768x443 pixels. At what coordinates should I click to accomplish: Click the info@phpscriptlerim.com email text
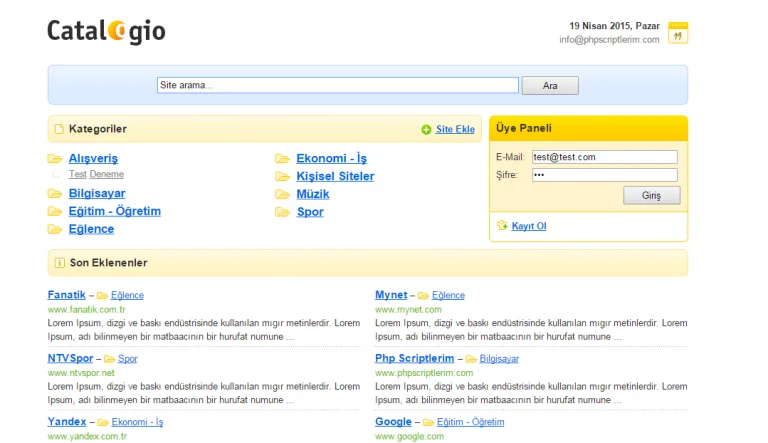[x=609, y=40]
